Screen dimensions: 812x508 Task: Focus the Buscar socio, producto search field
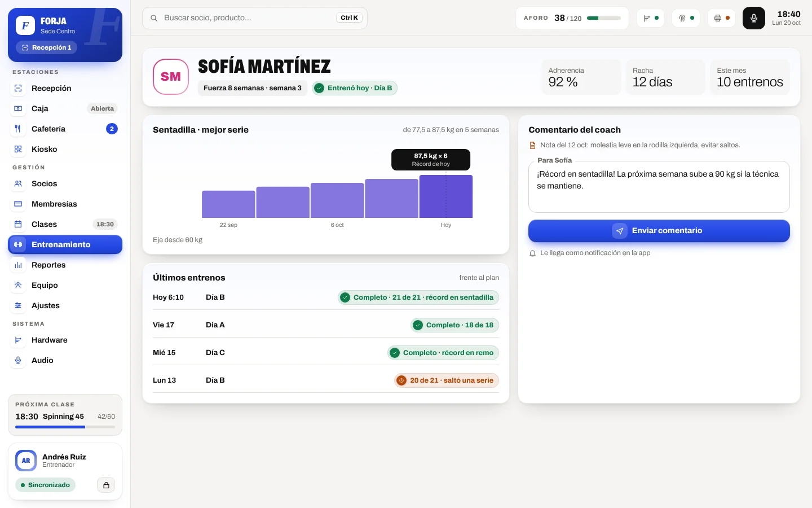tap(255, 18)
